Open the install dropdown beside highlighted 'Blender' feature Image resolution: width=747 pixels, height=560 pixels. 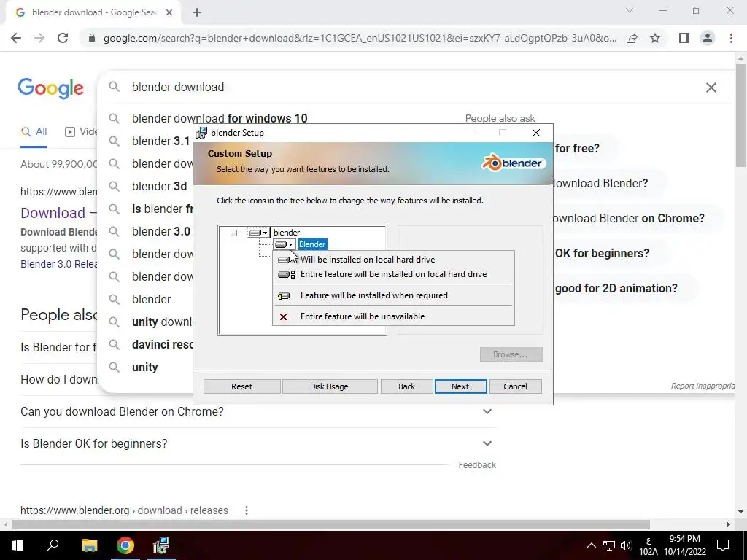click(x=285, y=244)
